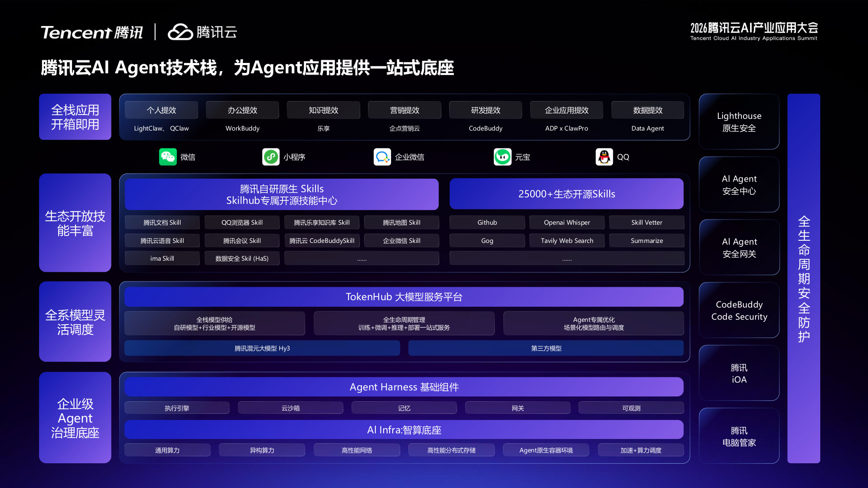Select 腾讯乐享知识库 Skill

point(322,223)
